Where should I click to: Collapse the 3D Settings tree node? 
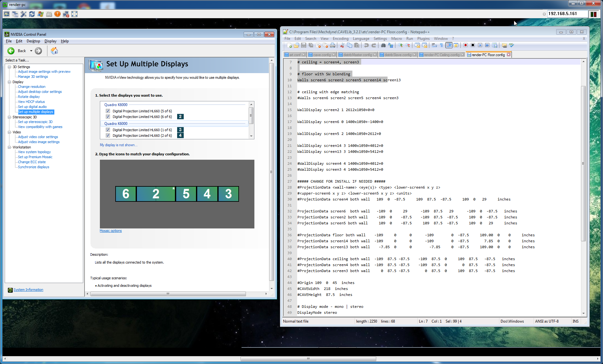[9, 67]
